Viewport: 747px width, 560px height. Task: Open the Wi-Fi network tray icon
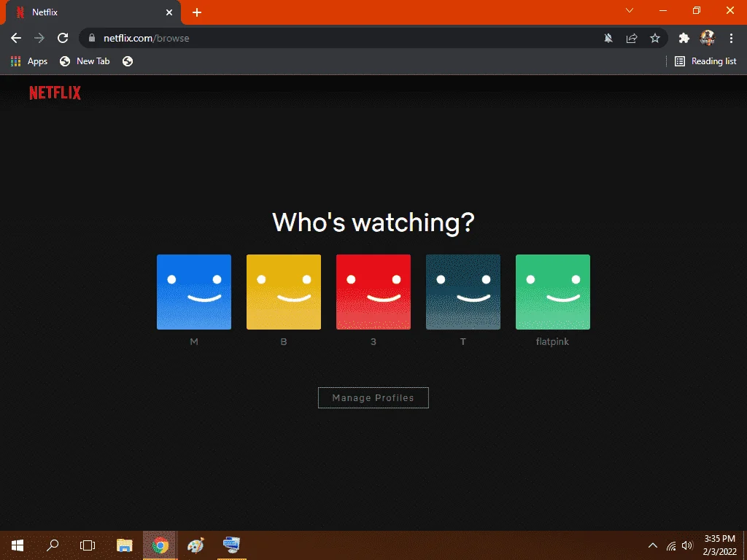pyautogui.click(x=671, y=545)
